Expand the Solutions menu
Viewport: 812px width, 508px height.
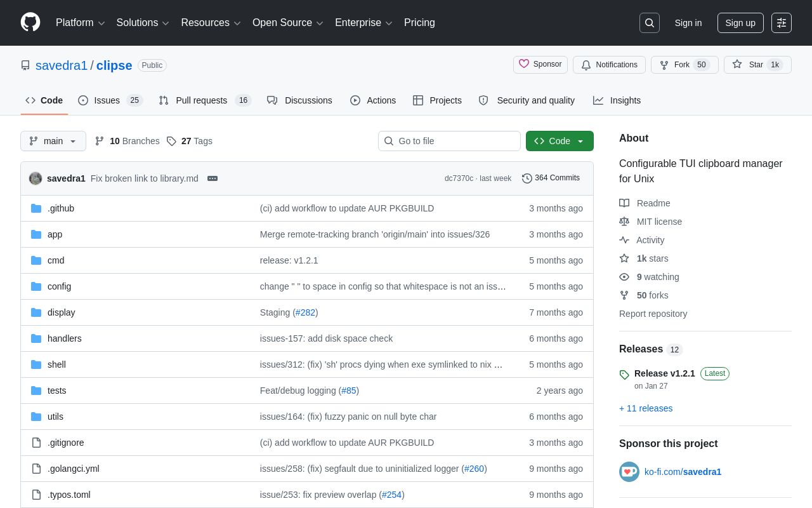point(143,23)
